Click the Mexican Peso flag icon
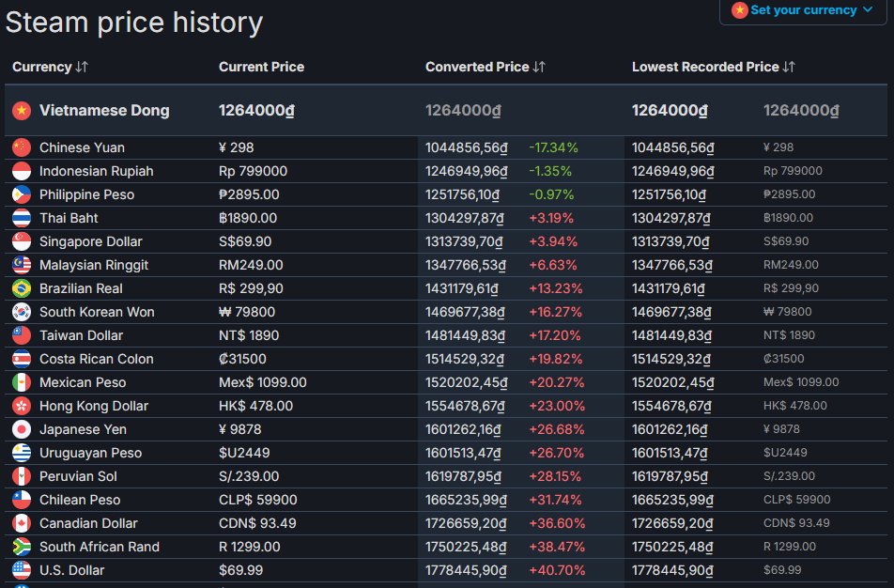 (x=22, y=382)
